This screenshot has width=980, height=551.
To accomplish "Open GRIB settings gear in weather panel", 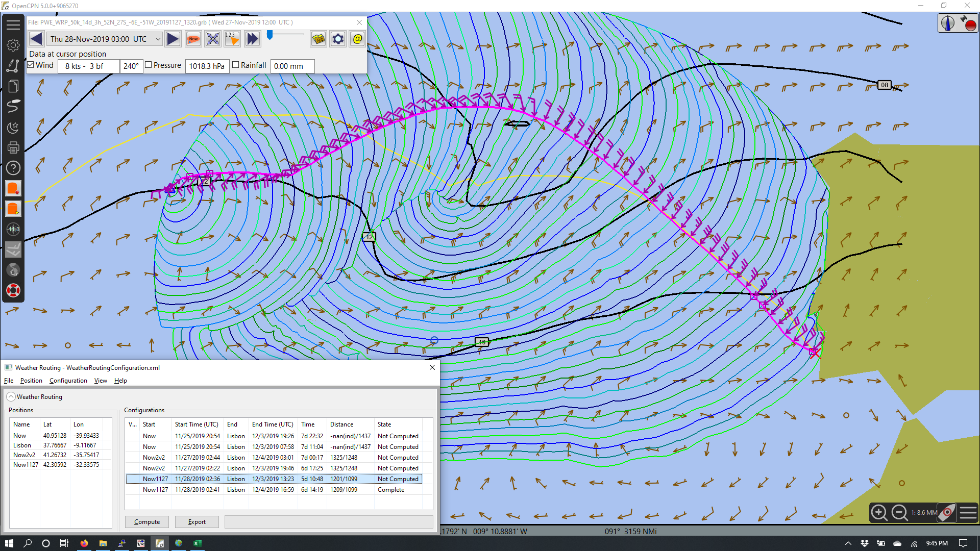I will tap(338, 39).
